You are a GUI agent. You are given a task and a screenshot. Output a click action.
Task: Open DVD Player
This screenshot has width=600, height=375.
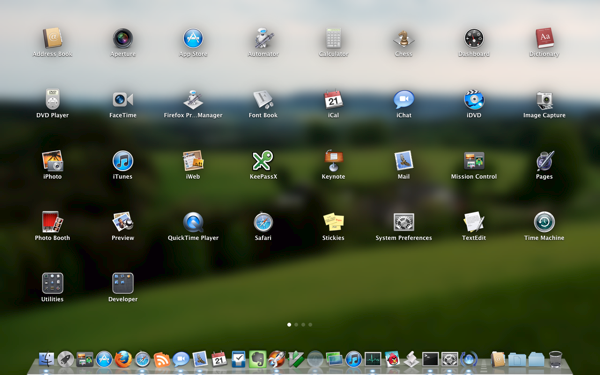(x=52, y=99)
